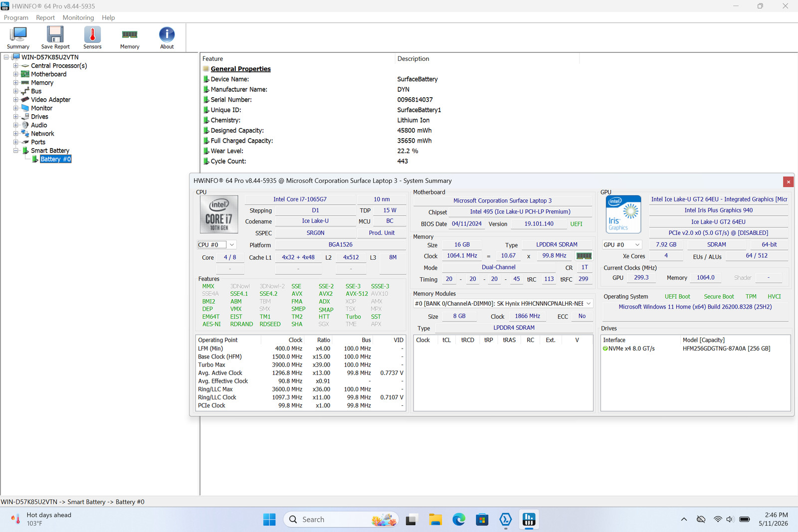Launch File Explorer from the taskbar
This screenshot has height=532, width=798.
coord(435,520)
